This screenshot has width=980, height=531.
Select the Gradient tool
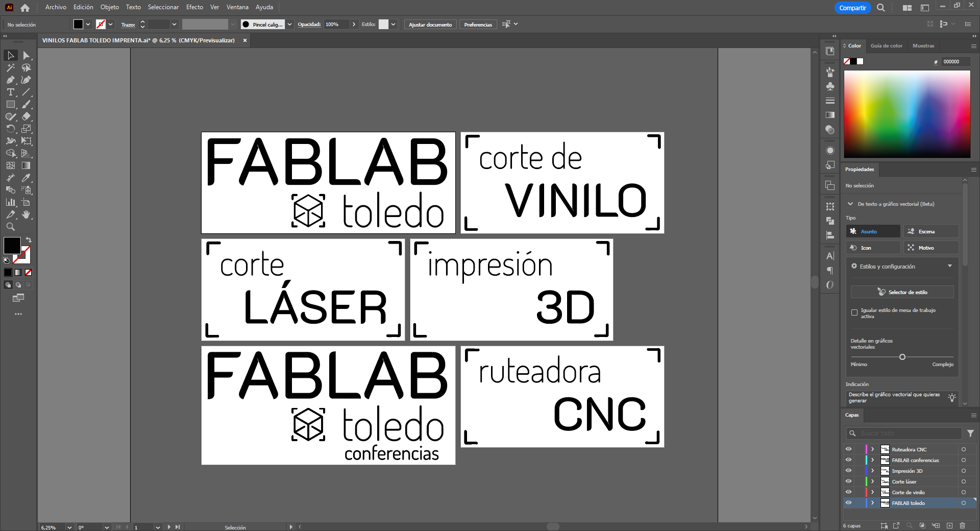[x=27, y=165]
